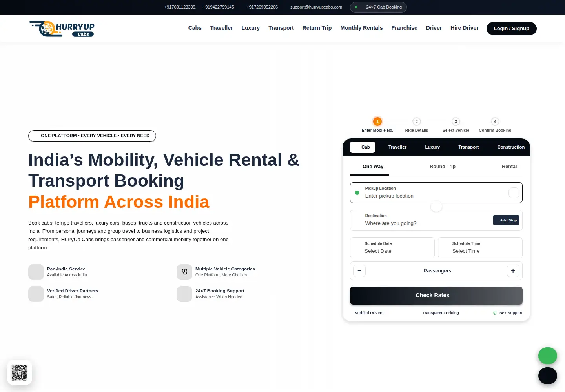The height and width of the screenshot is (392, 565).
Task: Click the Pan-India Service icon
Action: pos(36,272)
